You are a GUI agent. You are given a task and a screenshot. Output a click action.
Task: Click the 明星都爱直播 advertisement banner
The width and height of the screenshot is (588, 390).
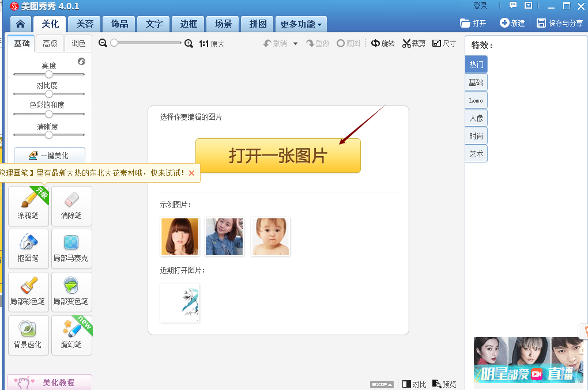pos(529,359)
